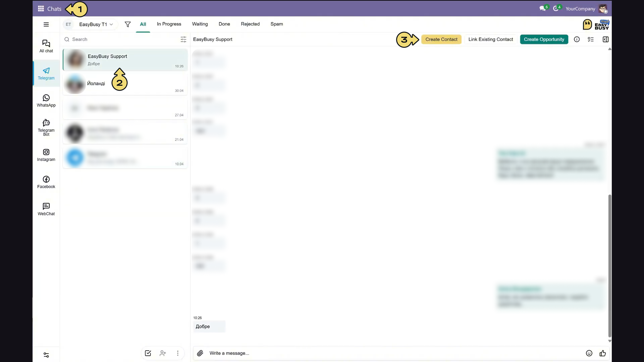This screenshot has width=644, height=362.
Task: Send a thumbs-up reaction
Action: (603, 353)
